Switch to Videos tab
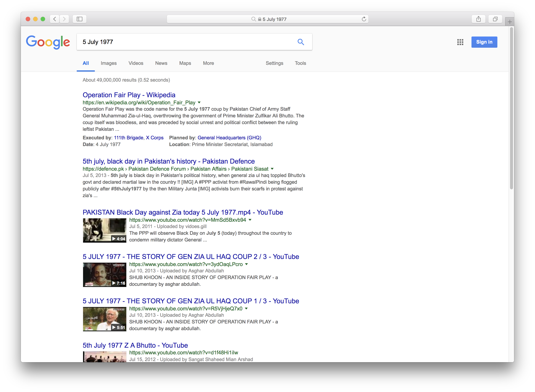Viewport: 535px width, 392px height. (136, 63)
